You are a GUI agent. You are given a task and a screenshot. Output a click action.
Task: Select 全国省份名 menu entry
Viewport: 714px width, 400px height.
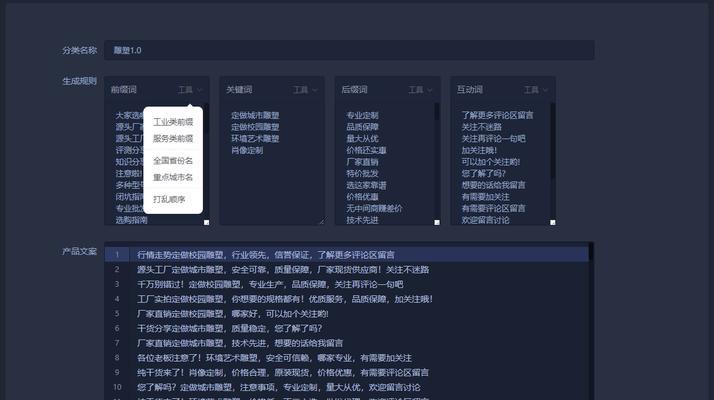pos(173,160)
